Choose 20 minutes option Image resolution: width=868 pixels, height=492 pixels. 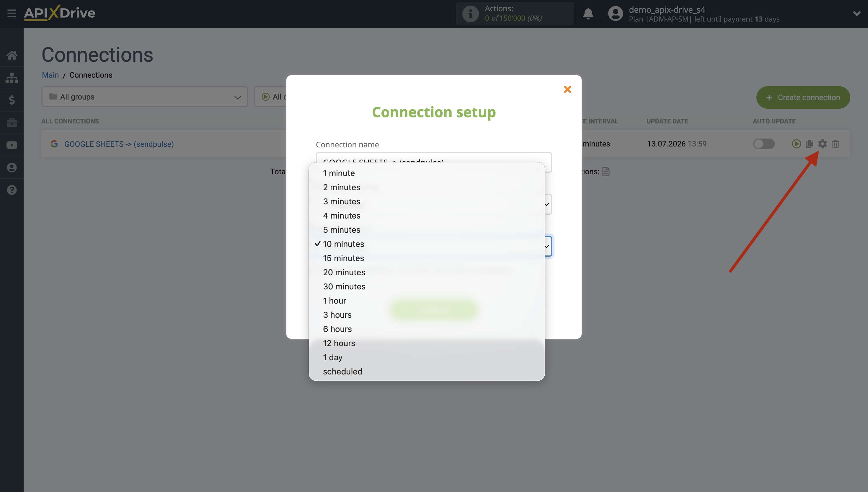click(x=427, y=272)
